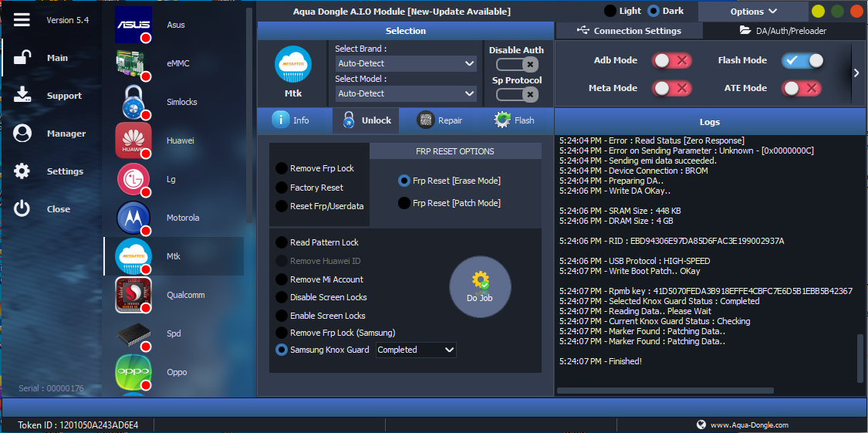Click the yellow circle window button
Viewport: 868px width, 433px height.
click(818, 11)
